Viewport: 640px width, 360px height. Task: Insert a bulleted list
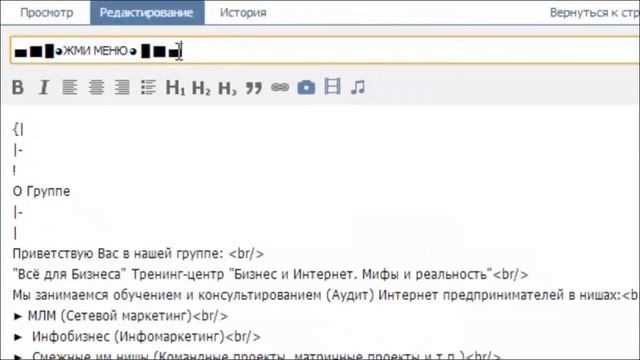pyautogui.click(x=148, y=87)
